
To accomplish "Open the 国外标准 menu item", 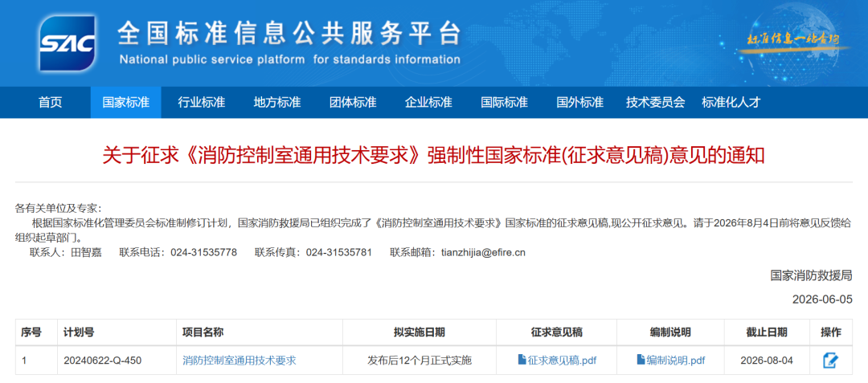I will point(579,102).
